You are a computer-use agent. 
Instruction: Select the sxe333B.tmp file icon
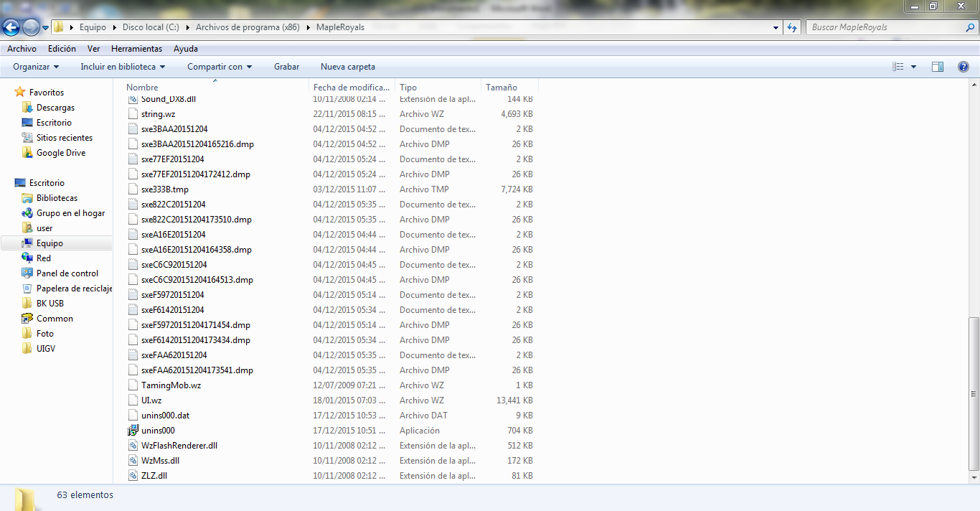132,189
